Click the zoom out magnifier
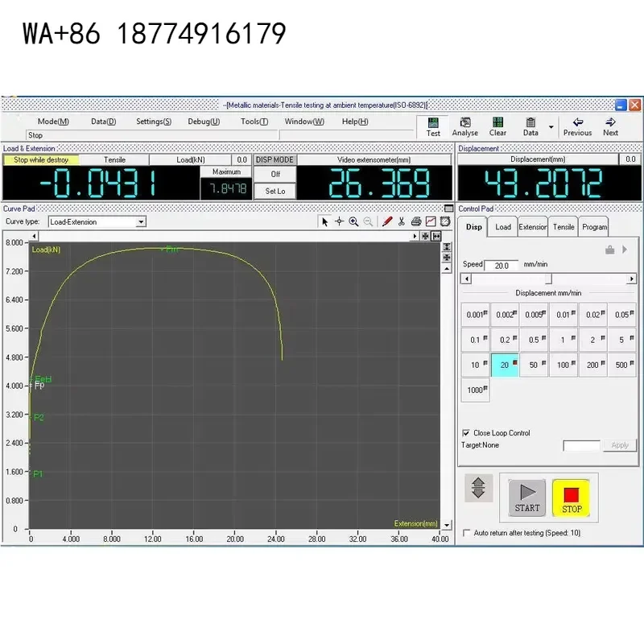This screenshot has height=644, width=644. pyautogui.click(x=368, y=222)
